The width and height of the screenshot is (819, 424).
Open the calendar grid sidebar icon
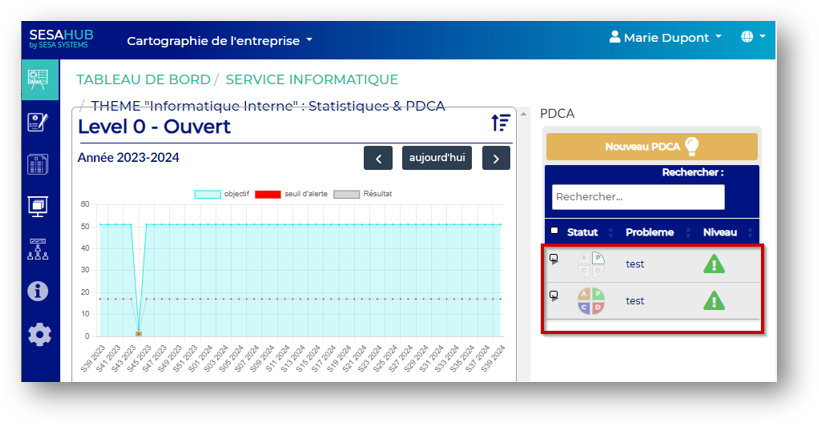tap(39, 164)
